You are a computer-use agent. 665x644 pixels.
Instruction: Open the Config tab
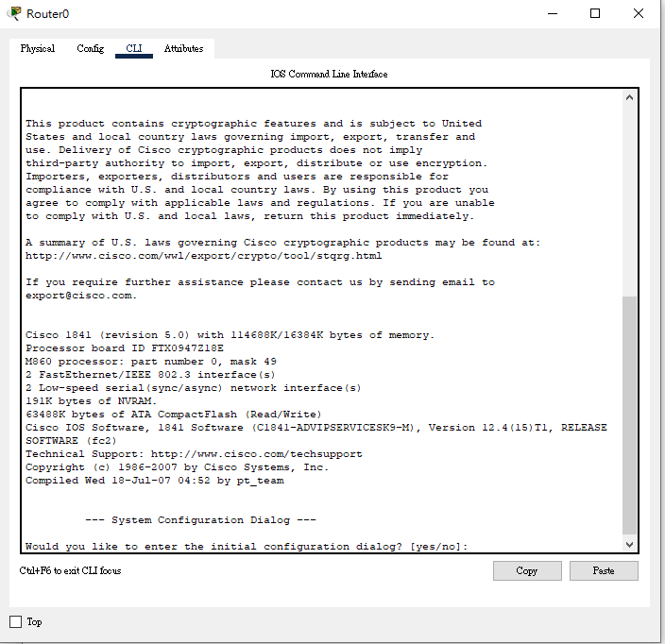91,49
